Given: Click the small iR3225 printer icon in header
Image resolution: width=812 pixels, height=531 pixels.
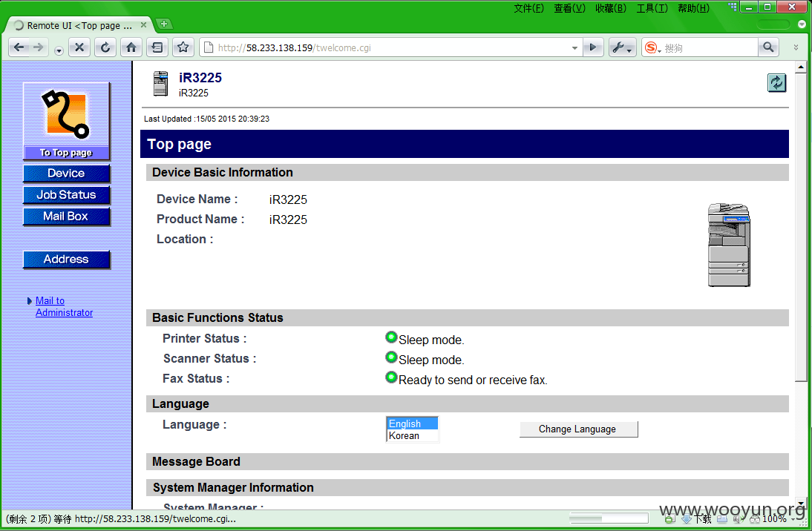Looking at the screenshot, I should (x=160, y=84).
